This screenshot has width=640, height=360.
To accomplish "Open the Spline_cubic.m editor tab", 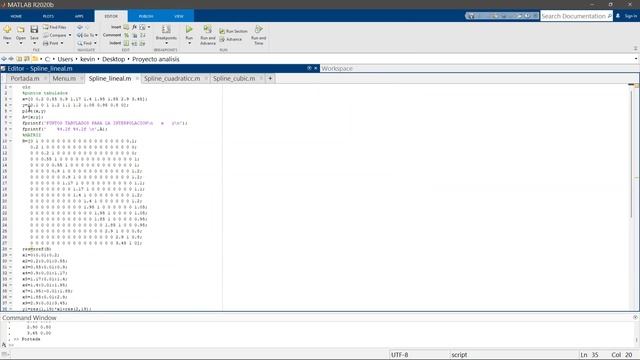I will [x=234, y=78].
